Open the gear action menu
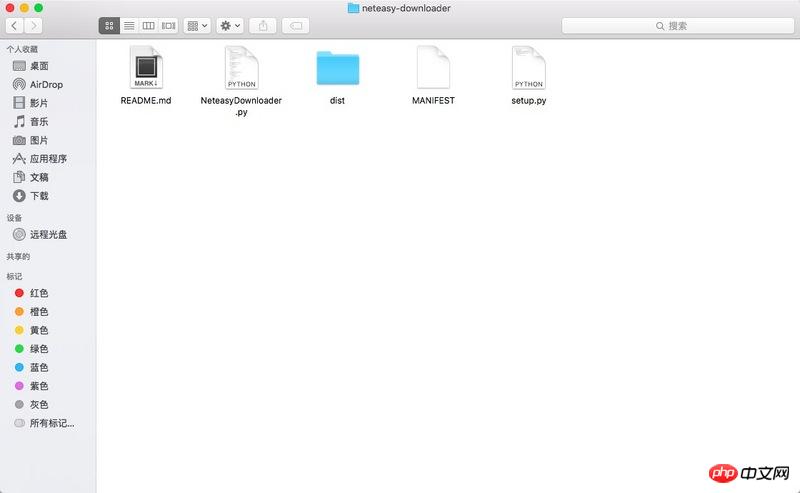Image resolution: width=800 pixels, height=493 pixels. coord(230,26)
